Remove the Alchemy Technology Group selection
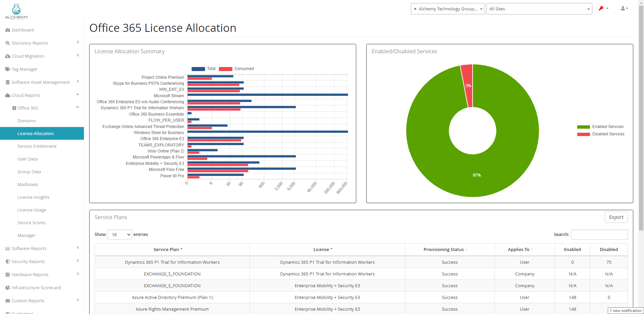This screenshot has height=314, width=644. coord(415,9)
